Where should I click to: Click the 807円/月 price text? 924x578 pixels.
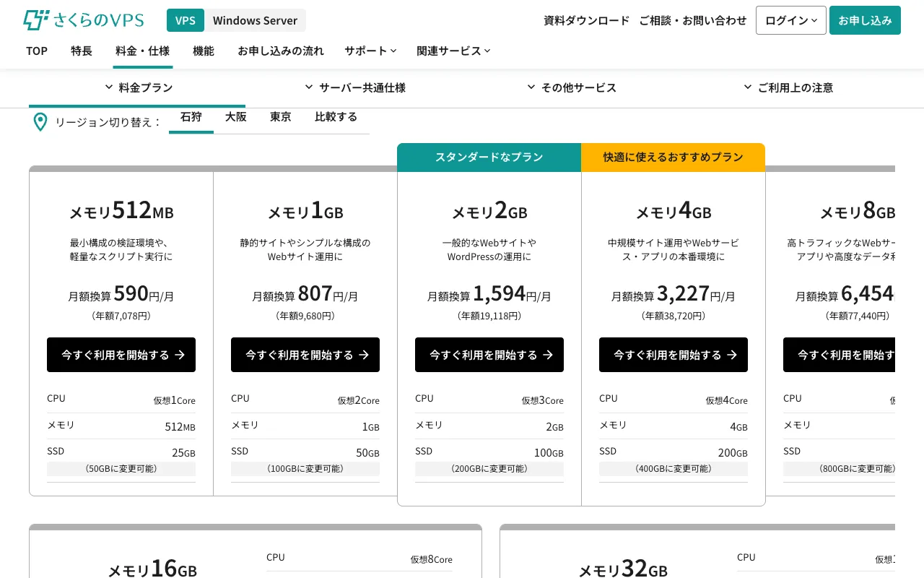pyautogui.click(x=328, y=293)
